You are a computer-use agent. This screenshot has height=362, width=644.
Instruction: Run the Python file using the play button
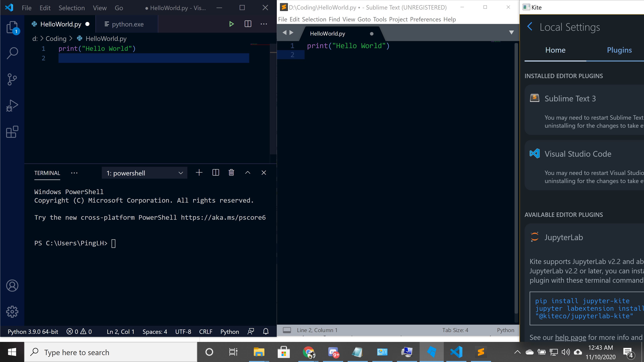[x=231, y=24]
